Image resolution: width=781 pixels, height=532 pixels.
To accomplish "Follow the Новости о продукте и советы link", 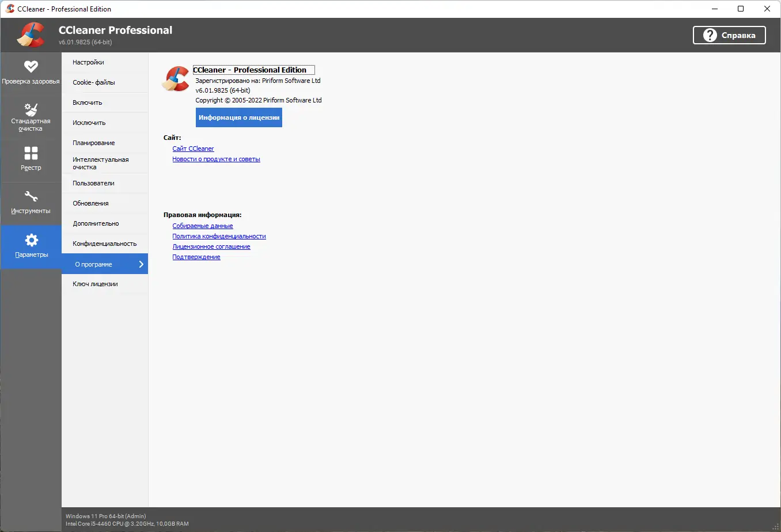I will tap(216, 159).
